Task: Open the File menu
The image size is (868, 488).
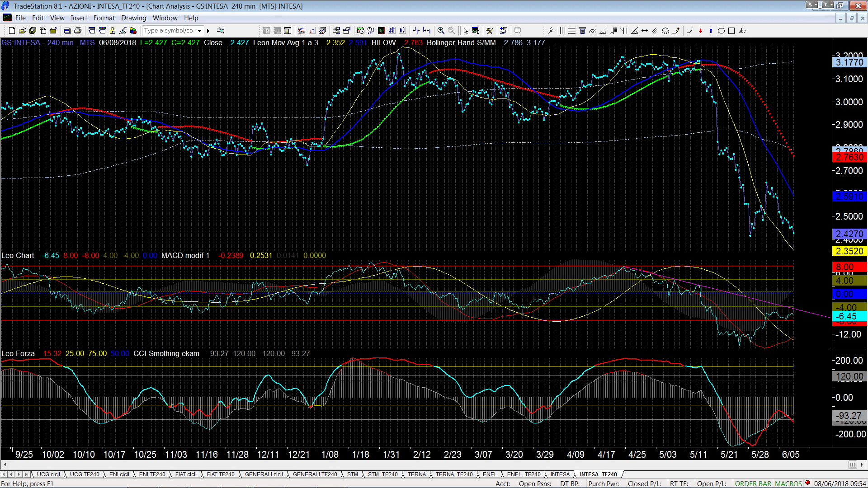Action: (20, 18)
